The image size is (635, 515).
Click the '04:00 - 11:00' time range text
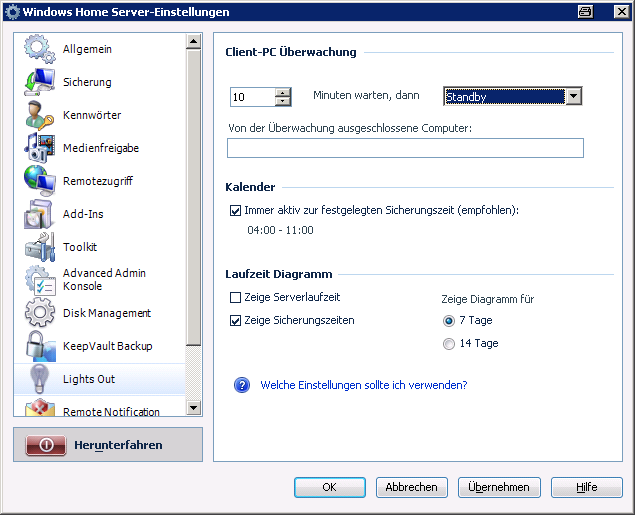280,230
